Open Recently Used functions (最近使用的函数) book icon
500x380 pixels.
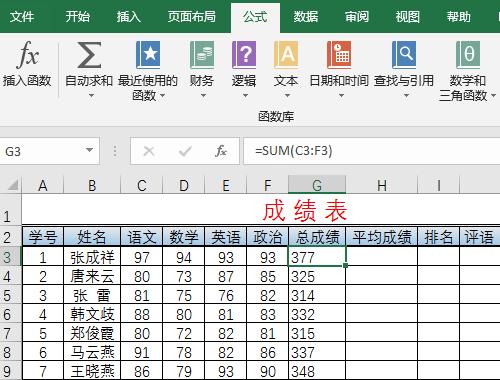tap(148, 54)
